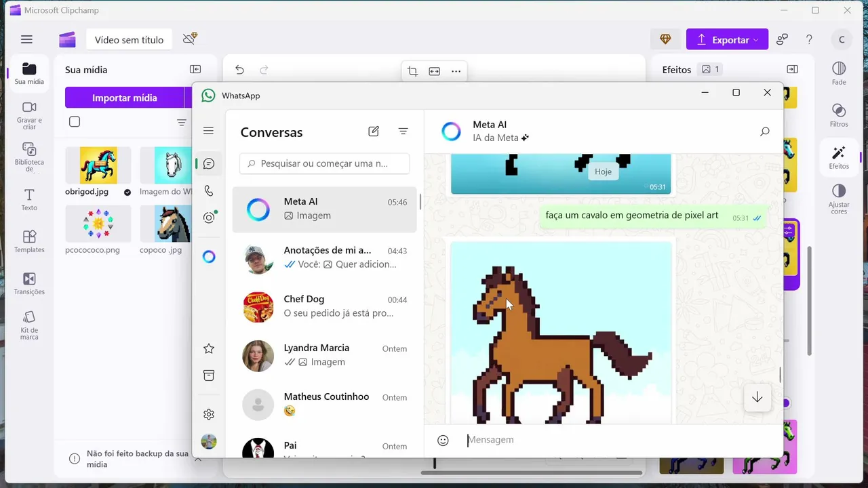Open the Meta AI conversation
Image resolution: width=868 pixels, height=488 pixels.
tap(324, 209)
